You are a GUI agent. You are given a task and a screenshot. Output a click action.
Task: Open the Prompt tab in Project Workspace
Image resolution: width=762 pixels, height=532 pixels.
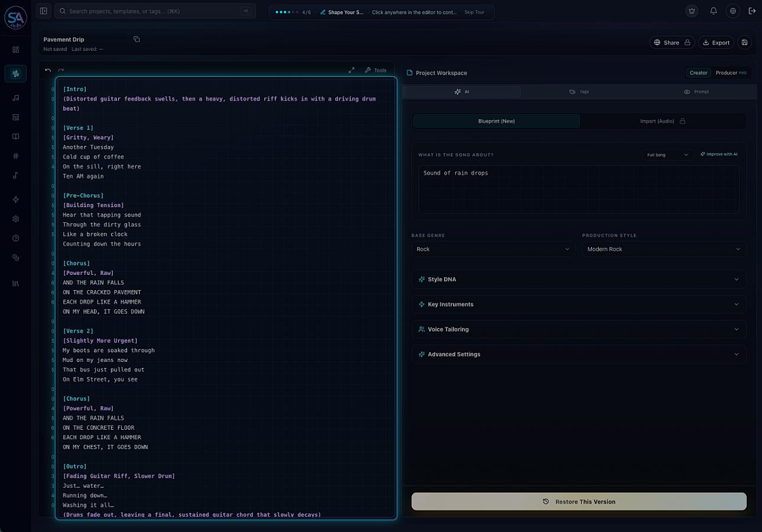click(x=696, y=92)
